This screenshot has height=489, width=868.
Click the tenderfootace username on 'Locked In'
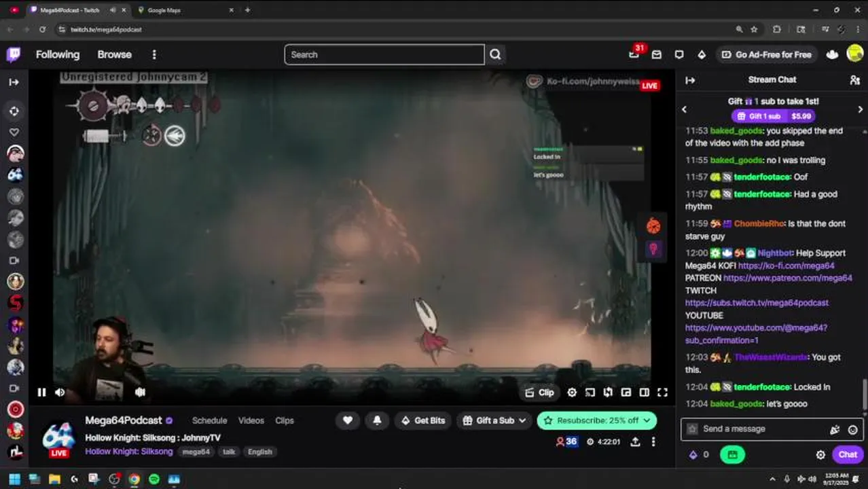click(x=762, y=387)
